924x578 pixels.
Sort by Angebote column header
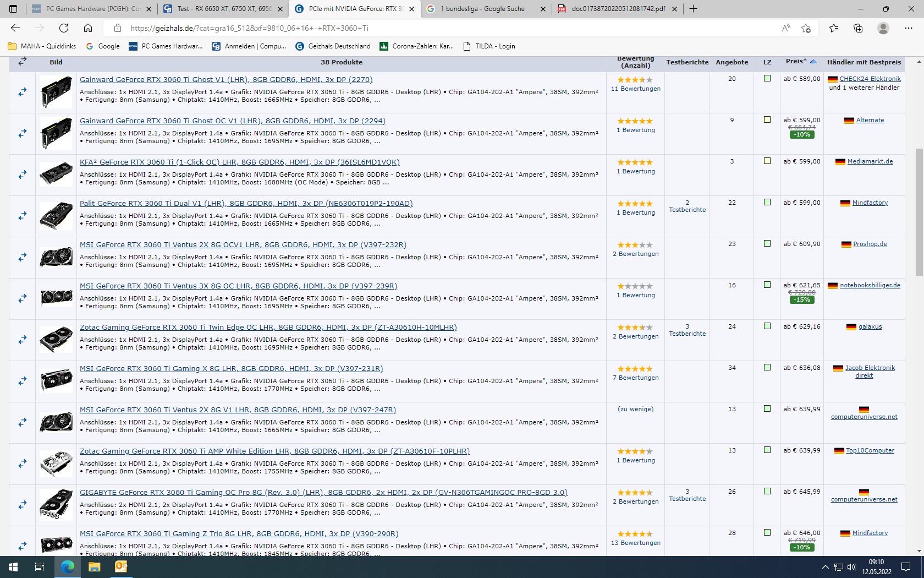tap(732, 62)
